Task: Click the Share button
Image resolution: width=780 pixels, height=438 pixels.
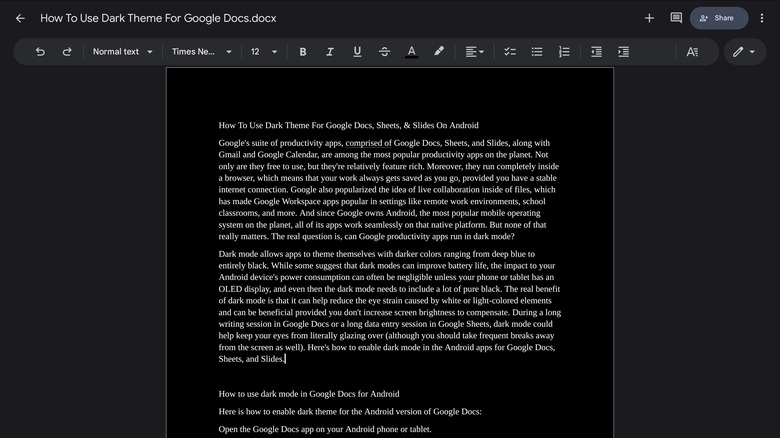Action: point(719,18)
